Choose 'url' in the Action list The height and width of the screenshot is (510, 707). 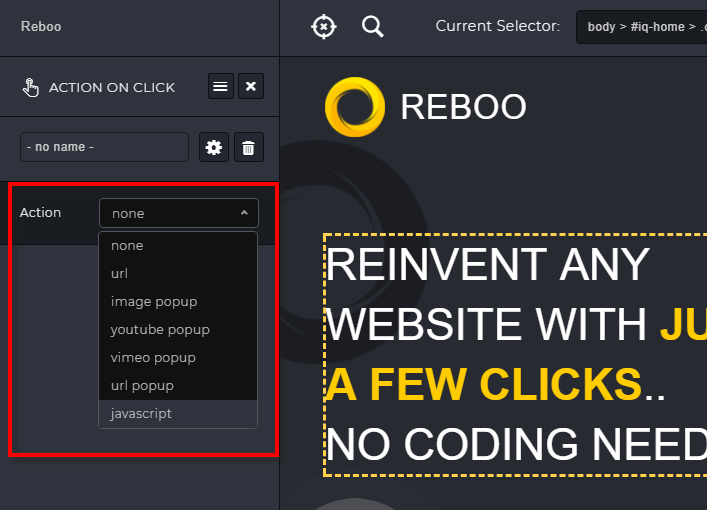tap(178, 274)
